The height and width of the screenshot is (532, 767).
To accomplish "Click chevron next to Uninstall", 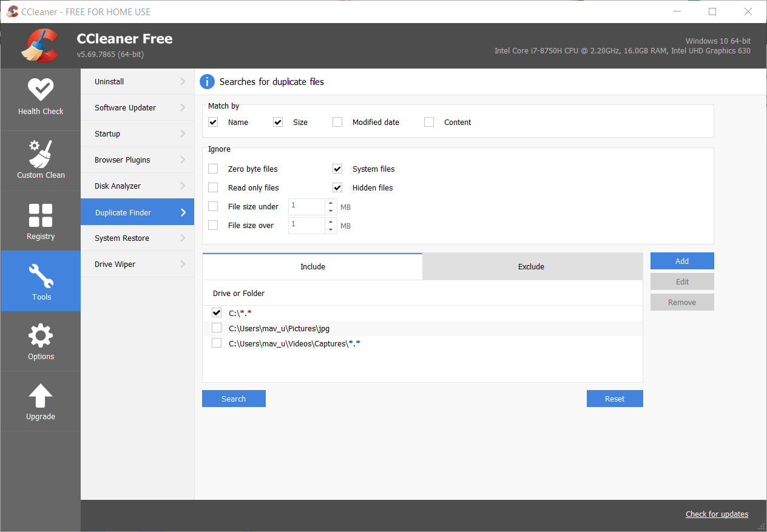I will [183, 81].
